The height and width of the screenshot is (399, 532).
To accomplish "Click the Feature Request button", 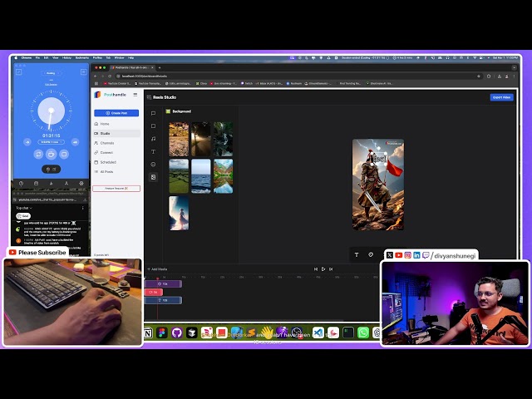I will (116, 189).
